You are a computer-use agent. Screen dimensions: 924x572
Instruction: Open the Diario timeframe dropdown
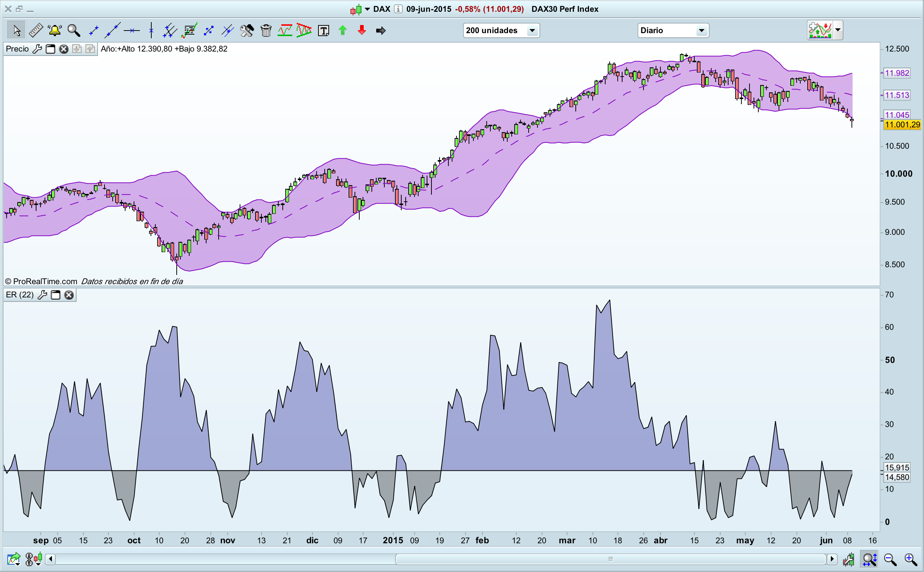(x=701, y=30)
